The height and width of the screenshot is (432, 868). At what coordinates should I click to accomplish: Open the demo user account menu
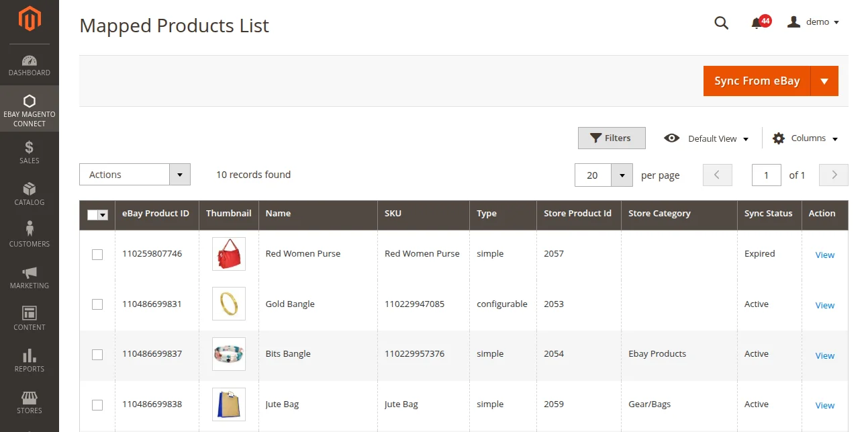point(813,21)
